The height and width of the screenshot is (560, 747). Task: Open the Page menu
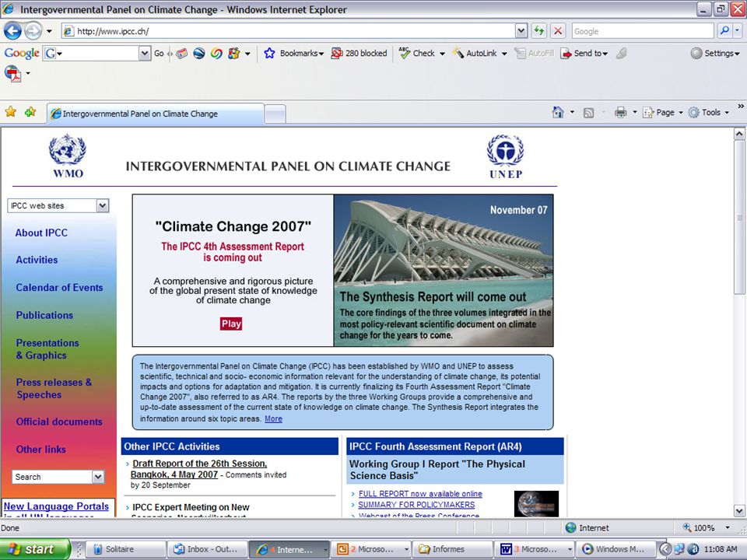[663, 112]
